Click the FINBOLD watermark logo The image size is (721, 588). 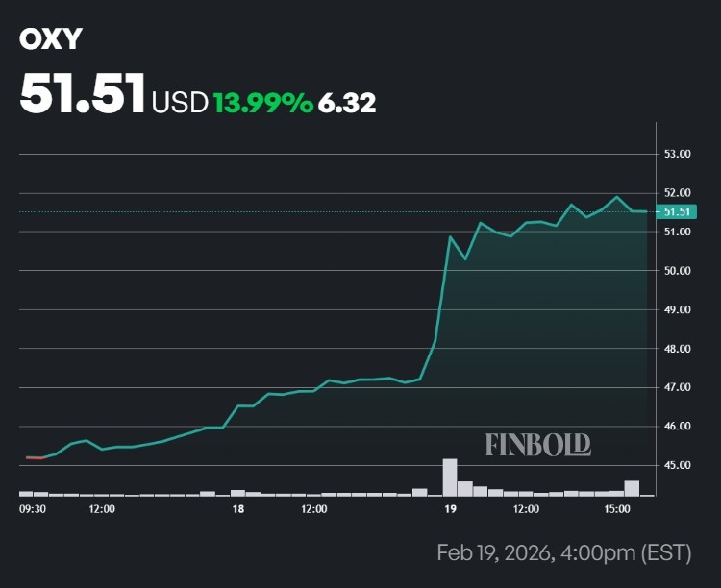(537, 444)
